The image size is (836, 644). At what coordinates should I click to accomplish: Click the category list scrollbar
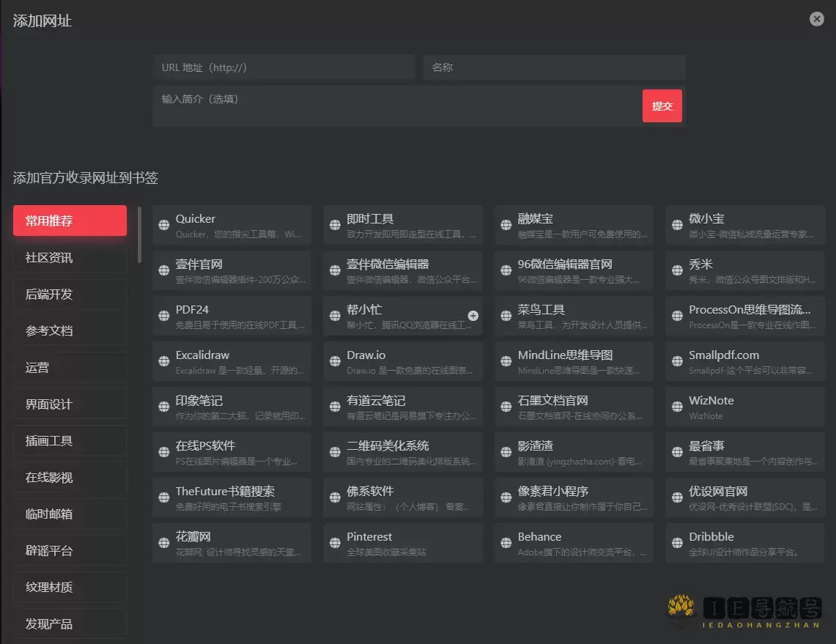(x=139, y=234)
